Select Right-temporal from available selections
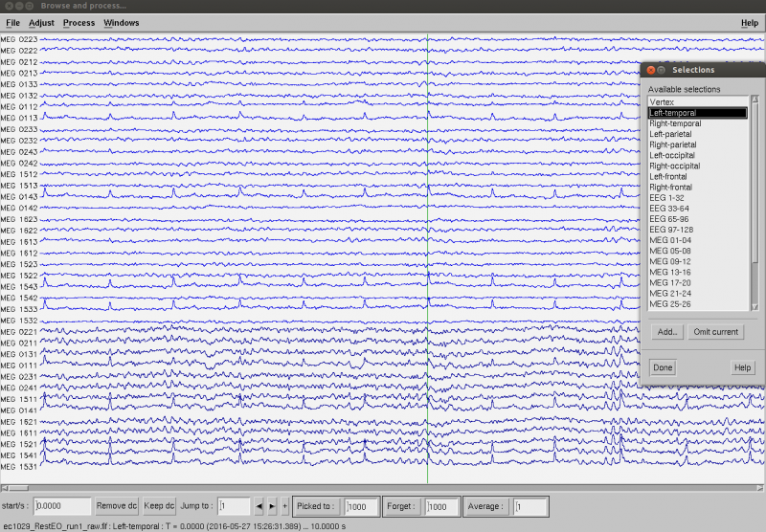 click(674, 124)
